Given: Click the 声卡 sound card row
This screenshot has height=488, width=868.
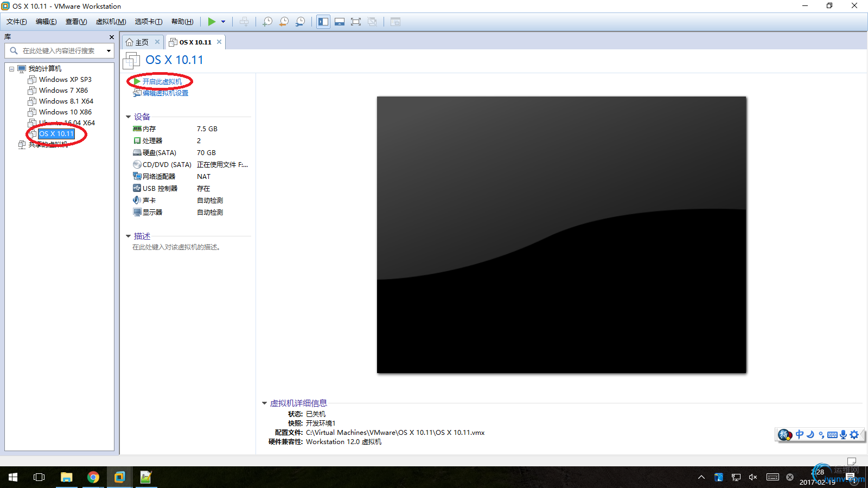Looking at the screenshot, I should pyautogui.click(x=191, y=201).
